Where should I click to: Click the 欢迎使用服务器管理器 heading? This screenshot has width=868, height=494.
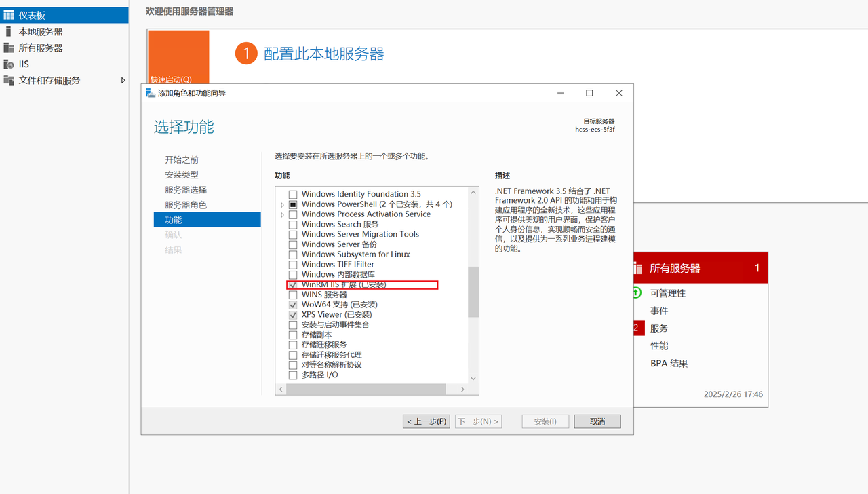[190, 12]
